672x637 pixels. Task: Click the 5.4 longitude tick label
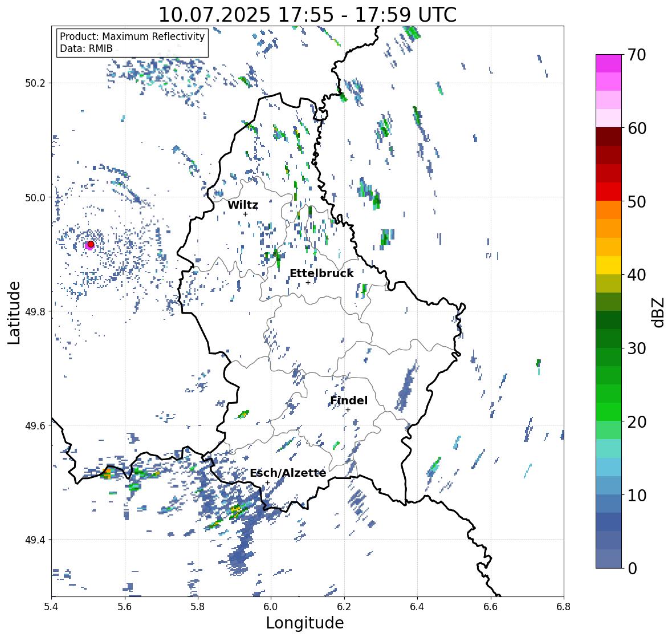point(51,606)
